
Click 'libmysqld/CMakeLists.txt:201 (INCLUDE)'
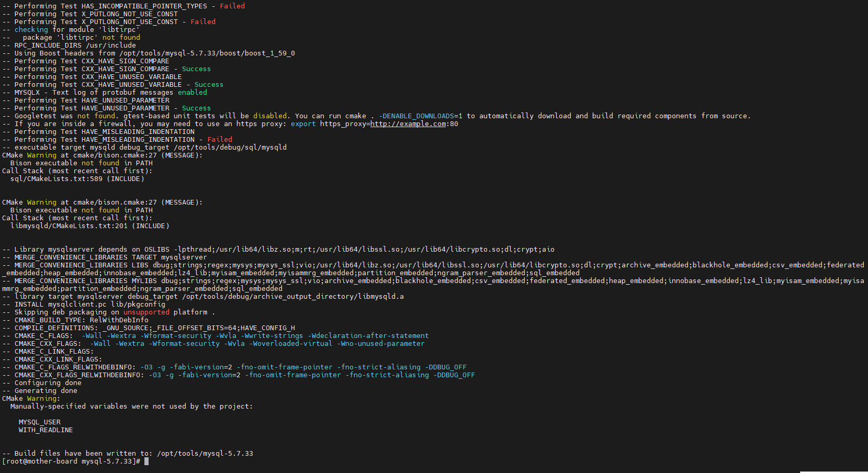90,226
